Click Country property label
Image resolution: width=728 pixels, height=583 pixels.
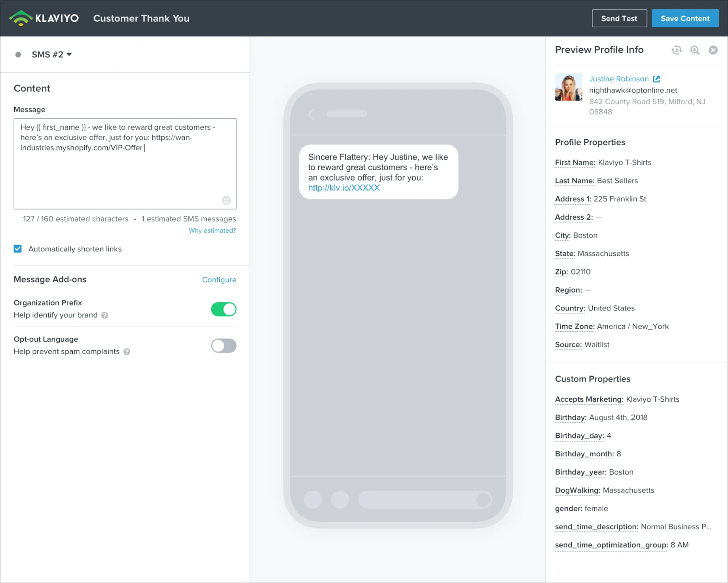(570, 308)
